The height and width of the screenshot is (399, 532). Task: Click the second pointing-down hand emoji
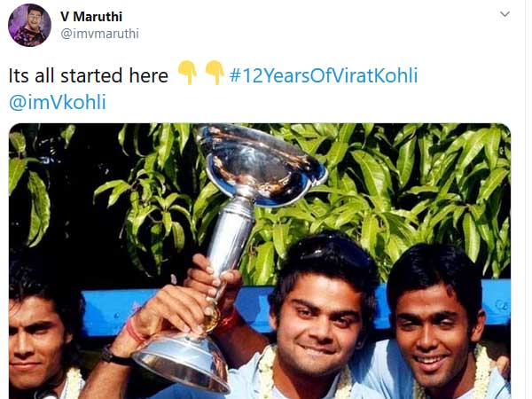point(215,73)
